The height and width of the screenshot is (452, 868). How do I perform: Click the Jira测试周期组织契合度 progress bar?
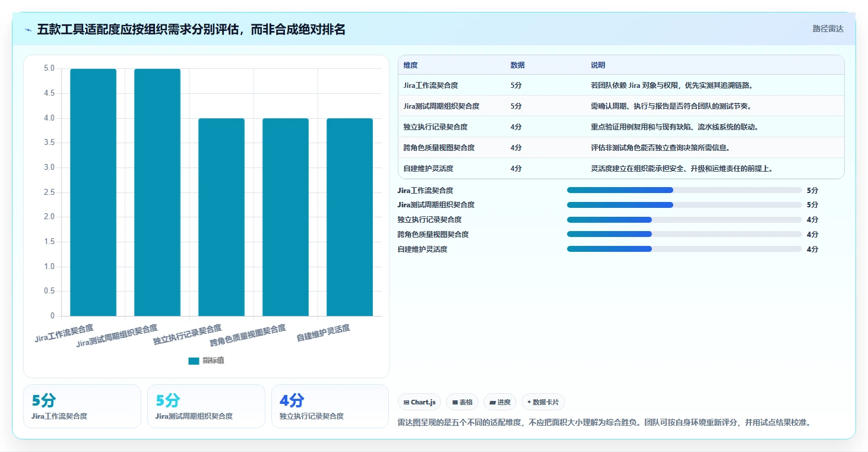coord(684,205)
